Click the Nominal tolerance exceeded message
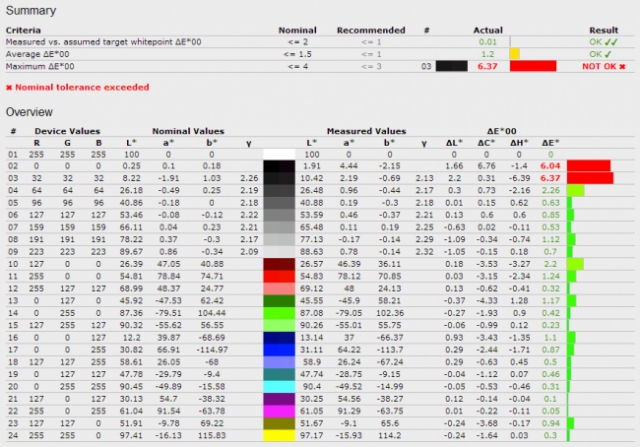 click(80, 87)
